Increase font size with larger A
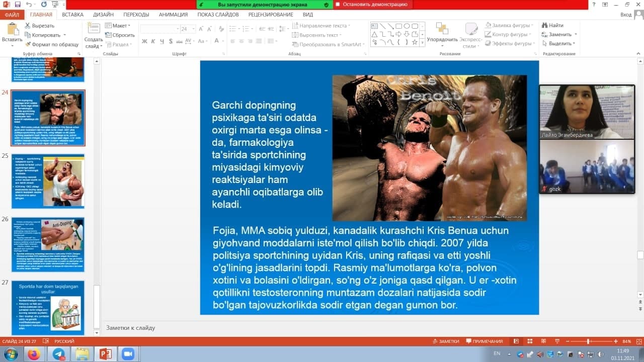Image resolution: width=644 pixels, height=362 pixels. [x=201, y=29]
